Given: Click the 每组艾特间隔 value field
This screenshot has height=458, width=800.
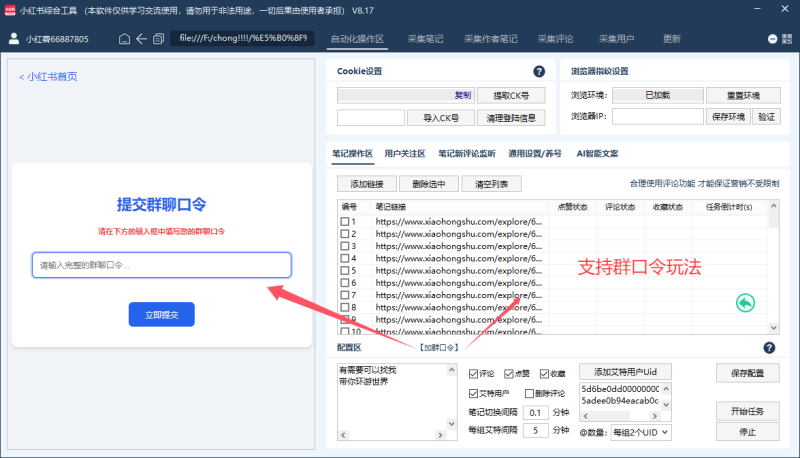Looking at the screenshot, I should [x=535, y=430].
